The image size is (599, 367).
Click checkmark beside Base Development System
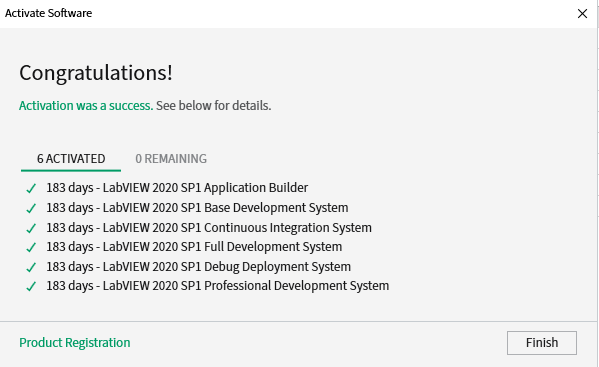click(x=31, y=208)
